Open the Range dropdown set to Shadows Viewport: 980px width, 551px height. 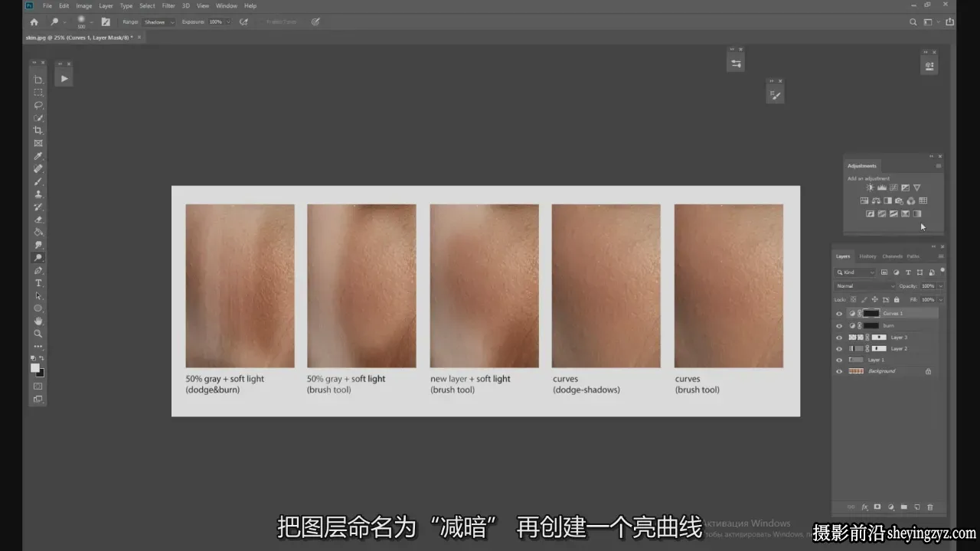[x=159, y=22]
